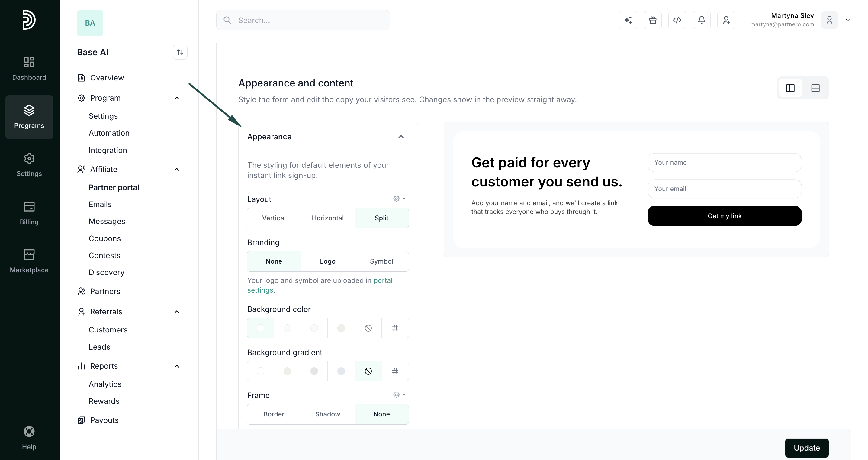This screenshot has width=868, height=460.
Task: Collapse the Affiliate menu group
Action: (x=177, y=169)
